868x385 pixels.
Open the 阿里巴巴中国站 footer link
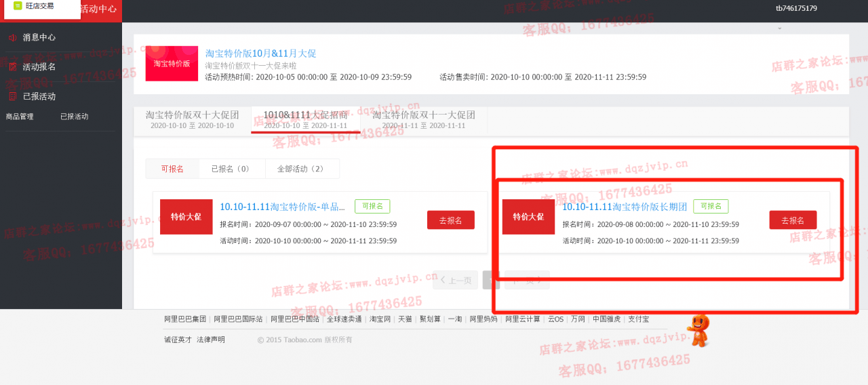[x=295, y=319]
